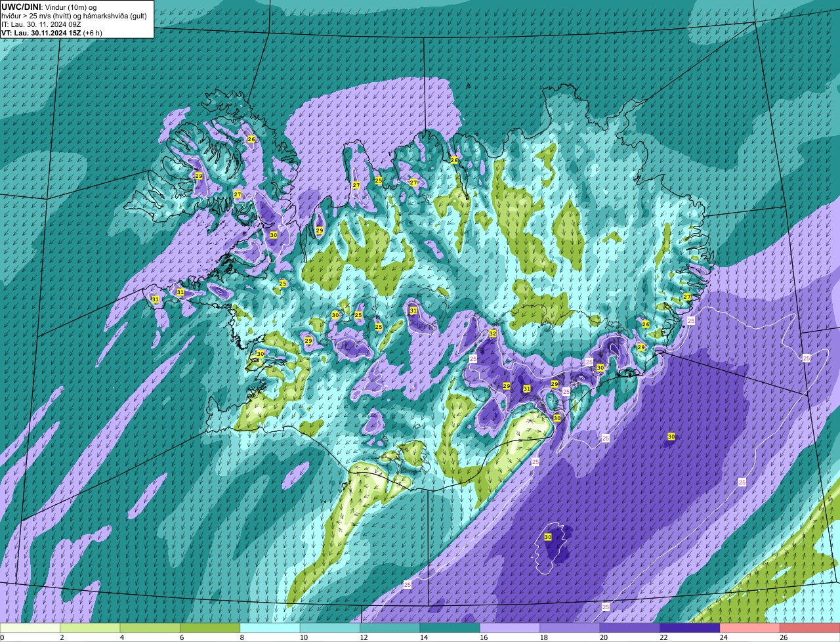840x642 pixels.
Task: Select the 8–10 m/s light cyan legend segment
Action: 270,628
